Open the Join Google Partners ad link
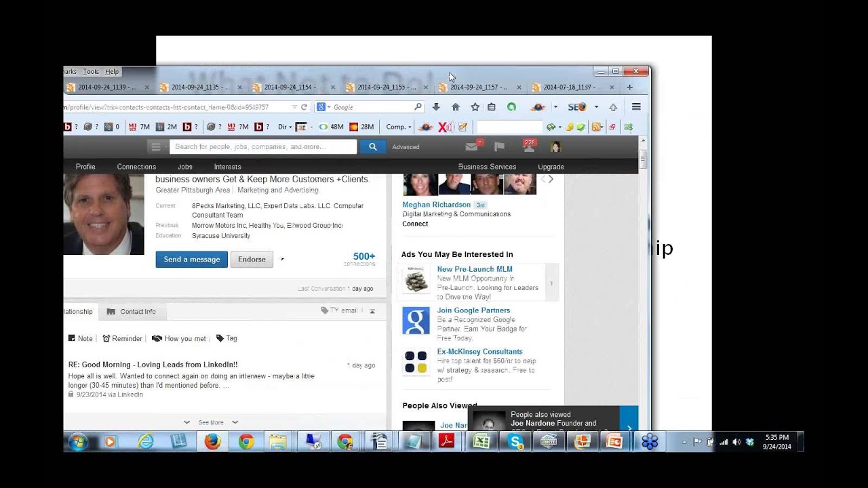Image resolution: width=868 pixels, height=488 pixels. point(473,310)
